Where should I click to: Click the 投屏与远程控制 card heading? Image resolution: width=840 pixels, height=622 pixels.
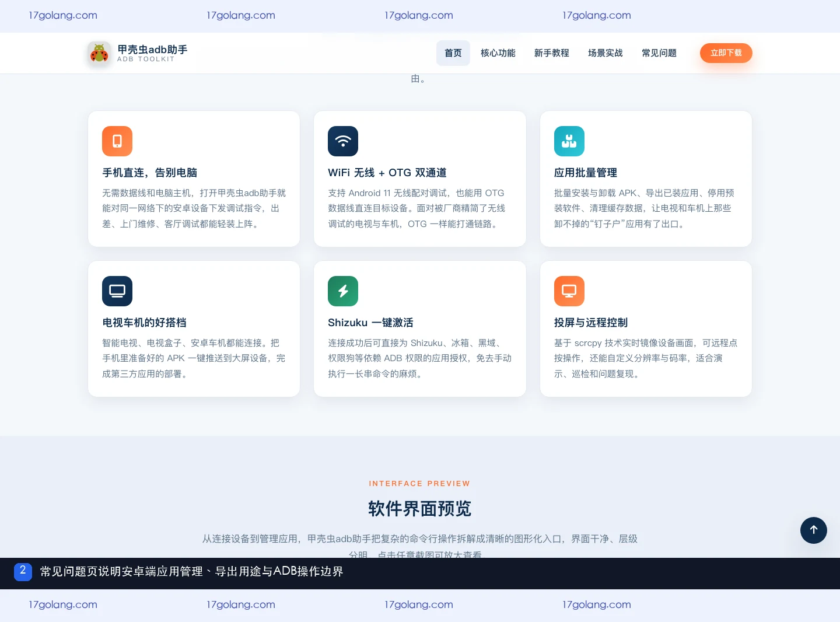pyautogui.click(x=591, y=323)
